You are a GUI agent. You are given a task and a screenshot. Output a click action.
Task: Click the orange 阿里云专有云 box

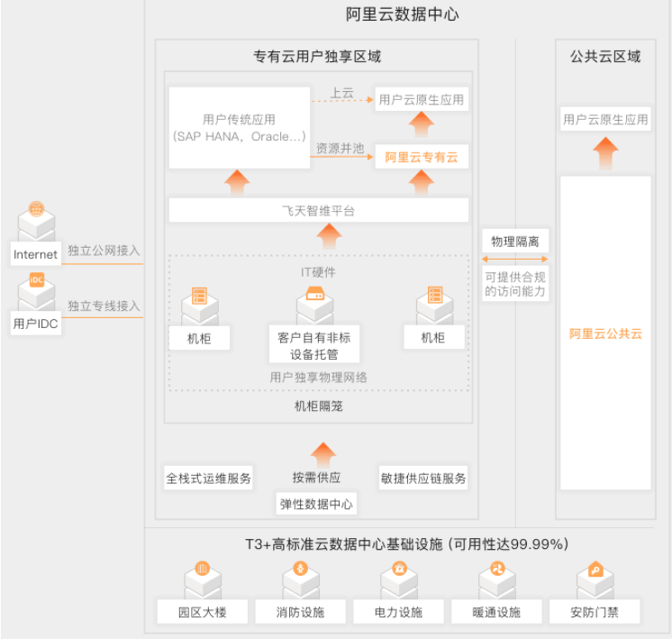422,157
